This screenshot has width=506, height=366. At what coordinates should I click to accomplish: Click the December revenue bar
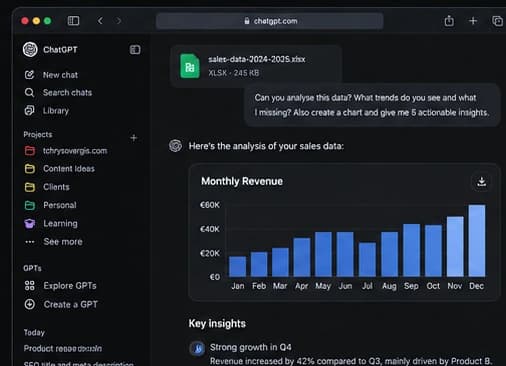(477, 241)
